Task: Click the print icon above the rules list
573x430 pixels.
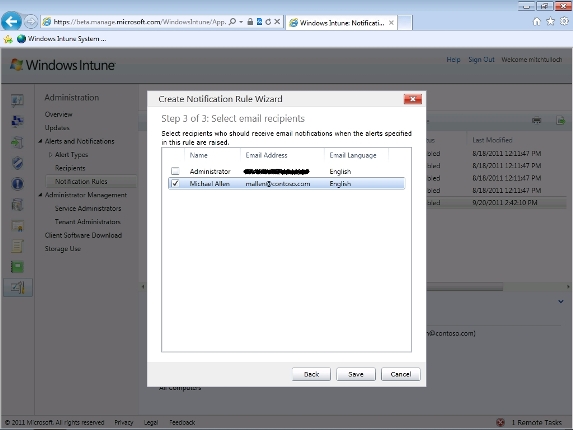Action: point(536,120)
